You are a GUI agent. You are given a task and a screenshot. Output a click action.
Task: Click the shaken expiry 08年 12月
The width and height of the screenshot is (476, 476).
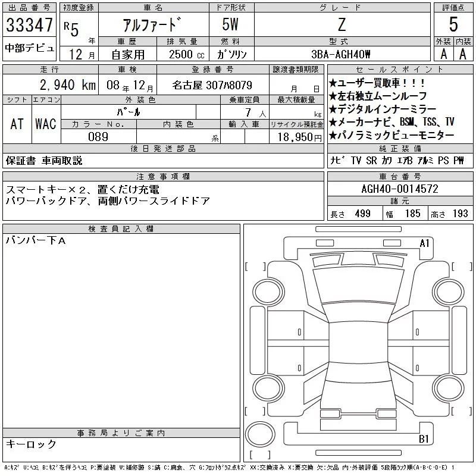click(130, 85)
